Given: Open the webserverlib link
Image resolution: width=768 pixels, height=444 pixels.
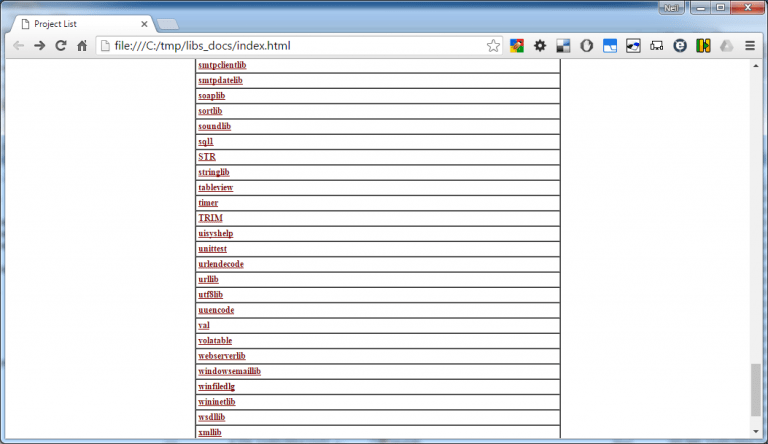Looking at the screenshot, I should coord(221,356).
